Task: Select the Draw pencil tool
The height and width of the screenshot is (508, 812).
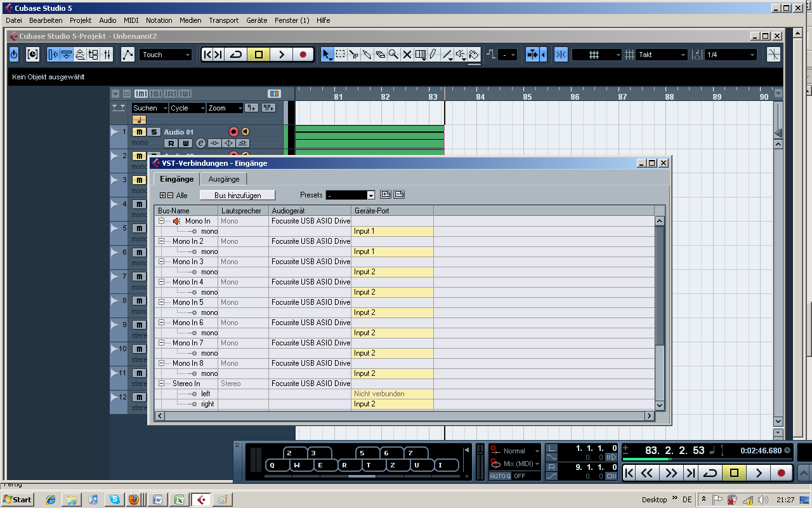Action: (x=433, y=55)
